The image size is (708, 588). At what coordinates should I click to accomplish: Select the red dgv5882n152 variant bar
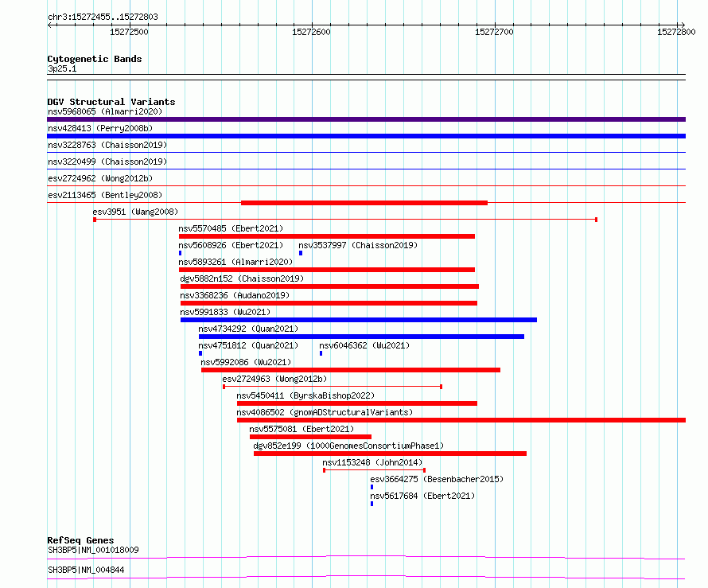point(329,286)
